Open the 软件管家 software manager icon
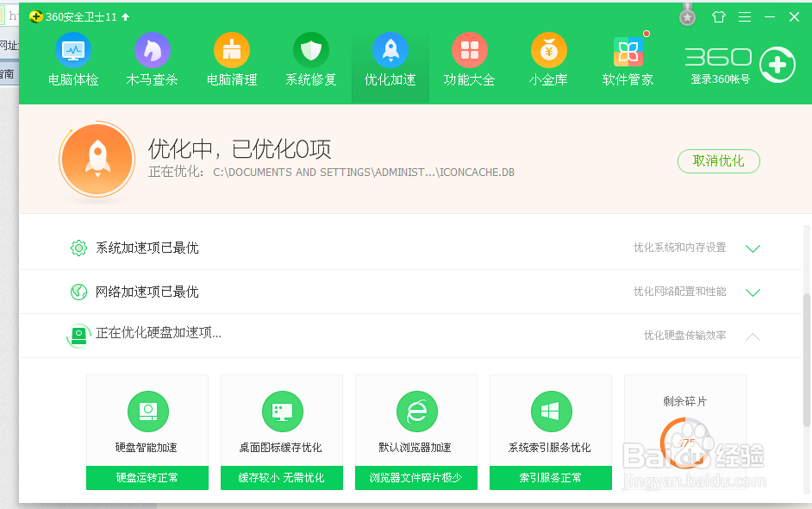 (628, 52)
